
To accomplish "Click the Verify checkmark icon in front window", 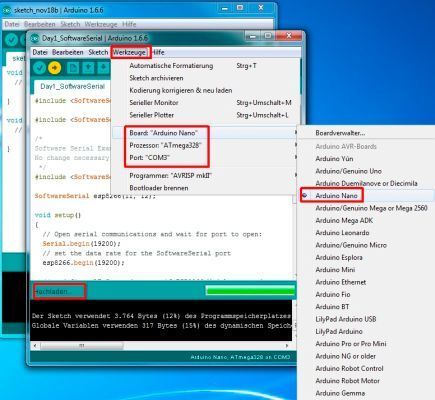I will click(x=39, y=68).
